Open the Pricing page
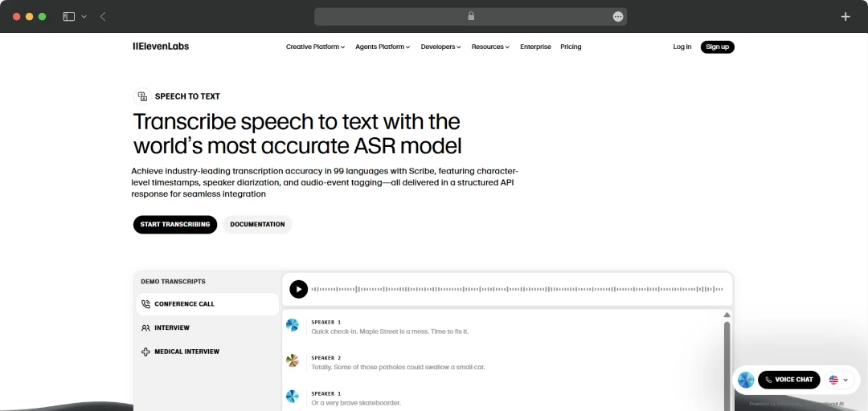The width and height of the screenshot is (868, 411). pos(571,47)
